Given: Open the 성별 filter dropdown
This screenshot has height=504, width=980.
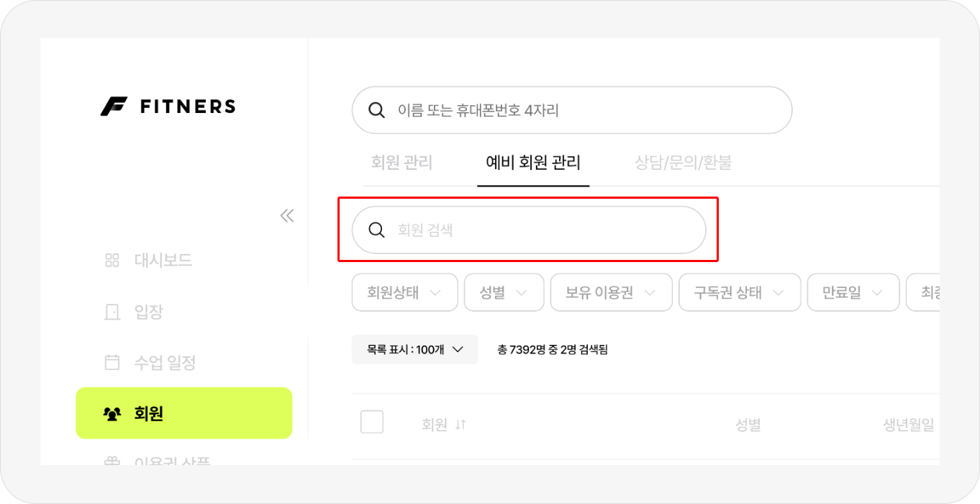Looking at the screenshot, I should [504, 293].
